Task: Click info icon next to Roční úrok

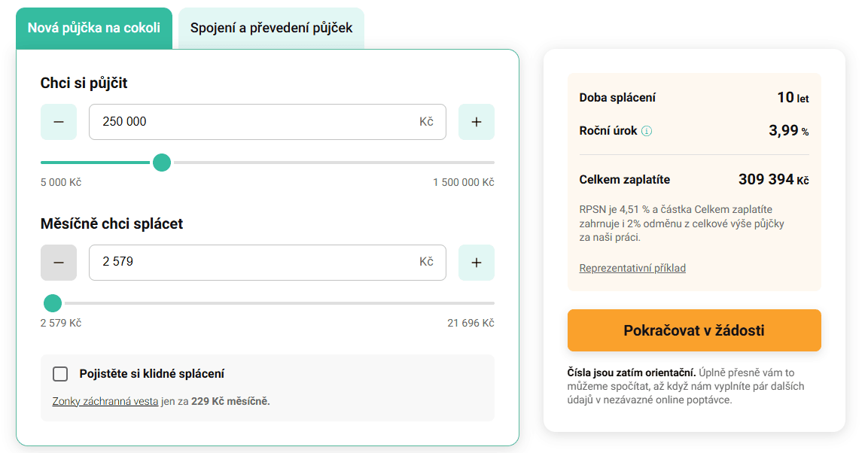Action: [647, 131]
